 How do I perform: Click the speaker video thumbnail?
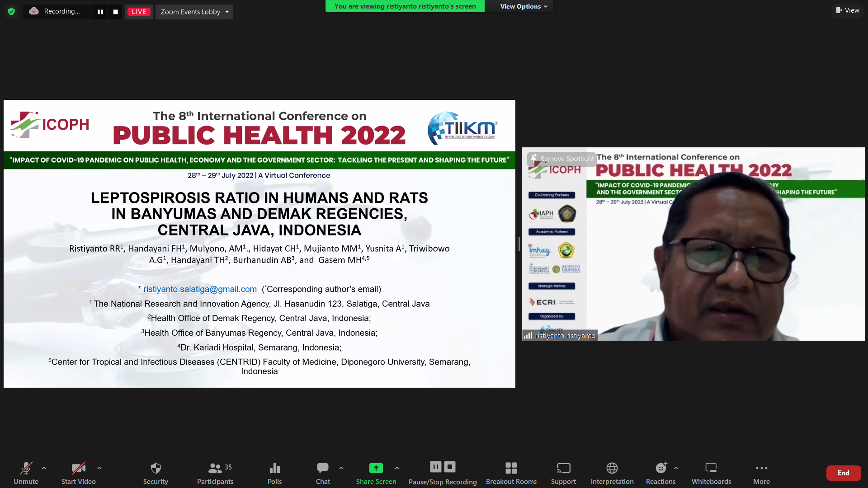[693, 244]
